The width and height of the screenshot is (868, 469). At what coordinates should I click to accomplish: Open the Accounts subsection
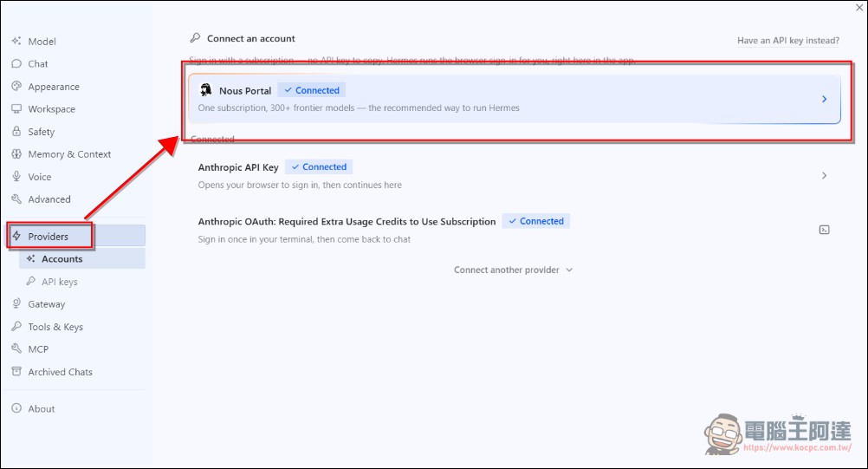pos(82,258)
